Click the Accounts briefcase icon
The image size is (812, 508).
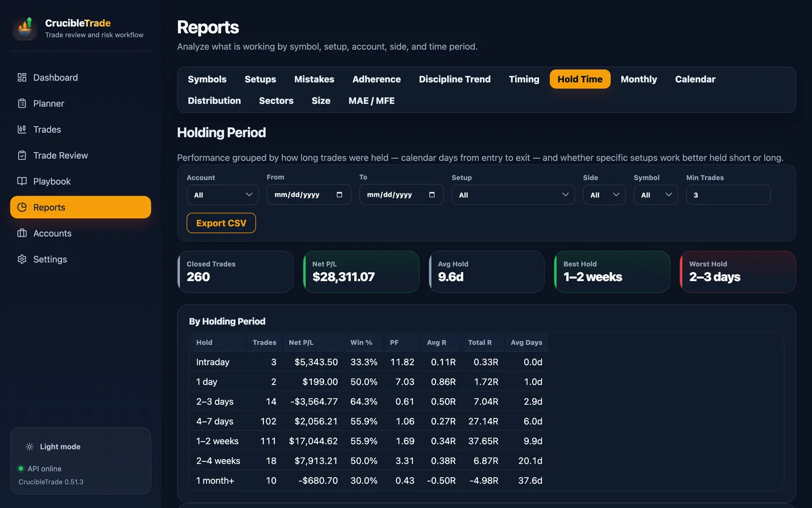coord(22,233)
